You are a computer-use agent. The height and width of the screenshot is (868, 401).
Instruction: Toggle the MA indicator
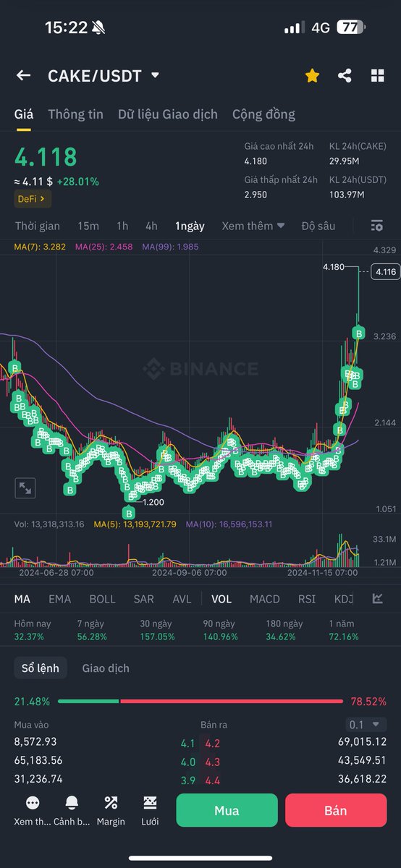(22, 599)
